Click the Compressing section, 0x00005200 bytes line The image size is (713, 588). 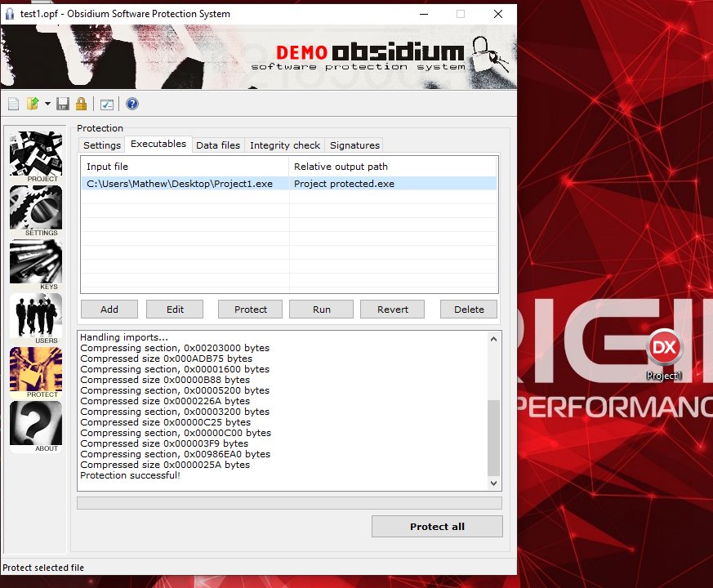coord(175,390)
